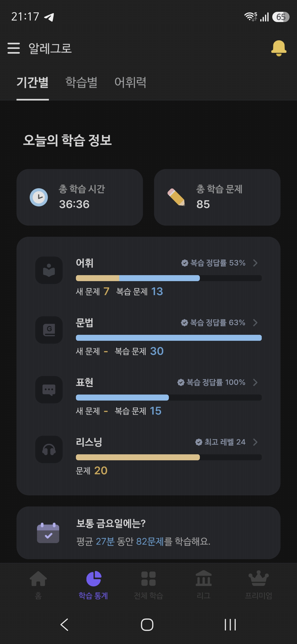Screen dimensions: 297x644
Task: Tap the 어휘 vocabulary book icon
Action: [x=49, y=270]
